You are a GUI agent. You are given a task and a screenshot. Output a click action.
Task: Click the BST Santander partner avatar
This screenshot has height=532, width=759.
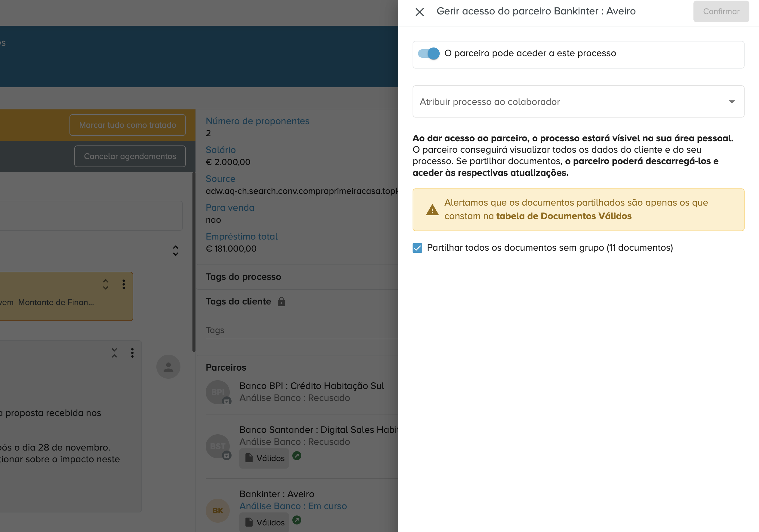click(x=217, y=446)
